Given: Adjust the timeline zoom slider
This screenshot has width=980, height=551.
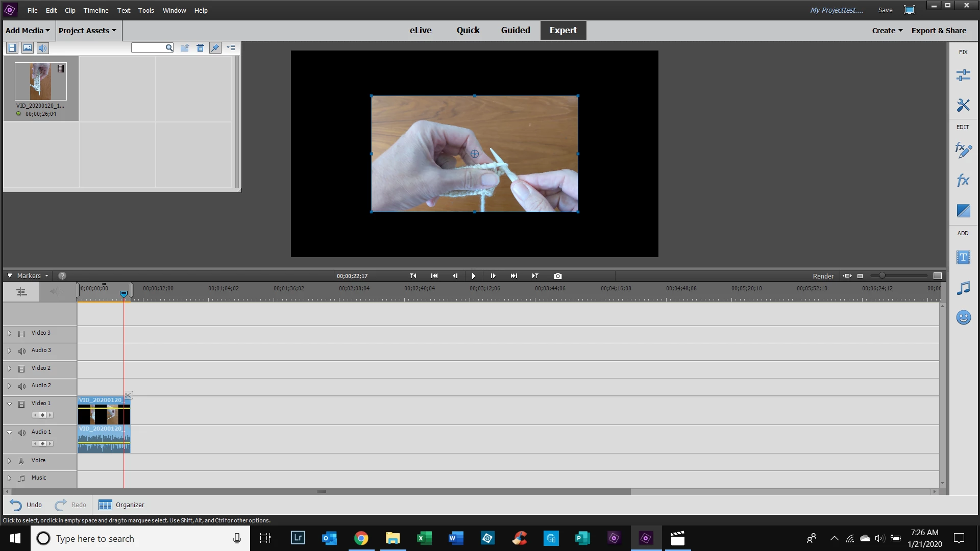Looking at the screenshot, I should (x=882, y=276).
